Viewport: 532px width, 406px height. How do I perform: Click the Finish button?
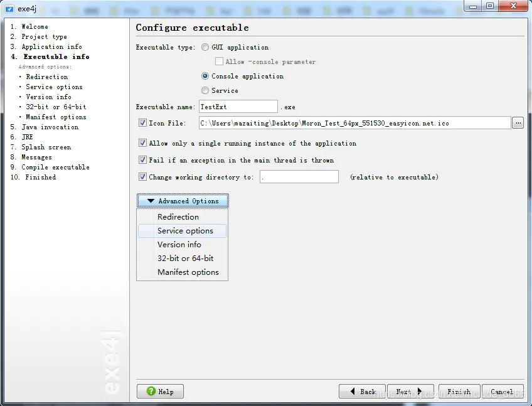pos(459,392)
